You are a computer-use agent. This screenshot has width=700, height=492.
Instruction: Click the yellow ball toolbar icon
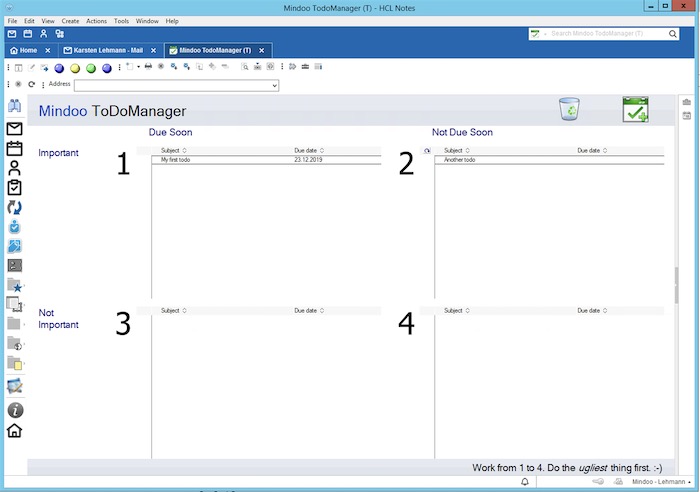point(75,68)
